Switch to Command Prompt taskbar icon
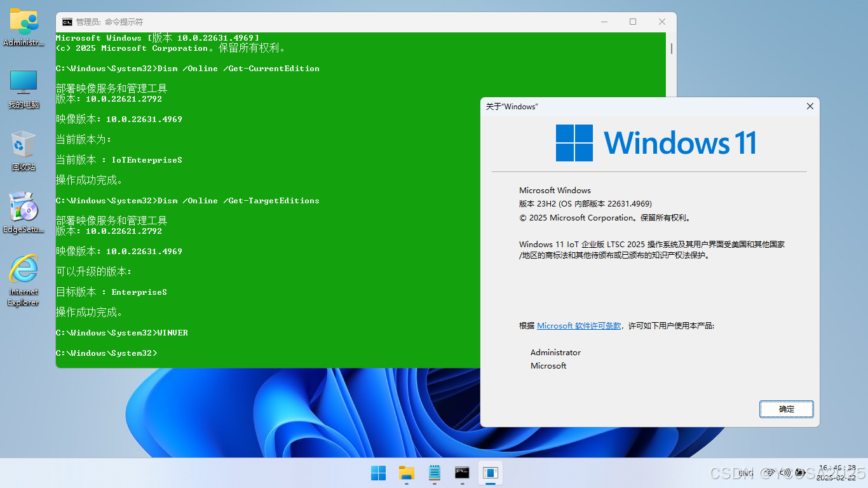Screen dimensions: 868x488 click(x=462, y=473)
